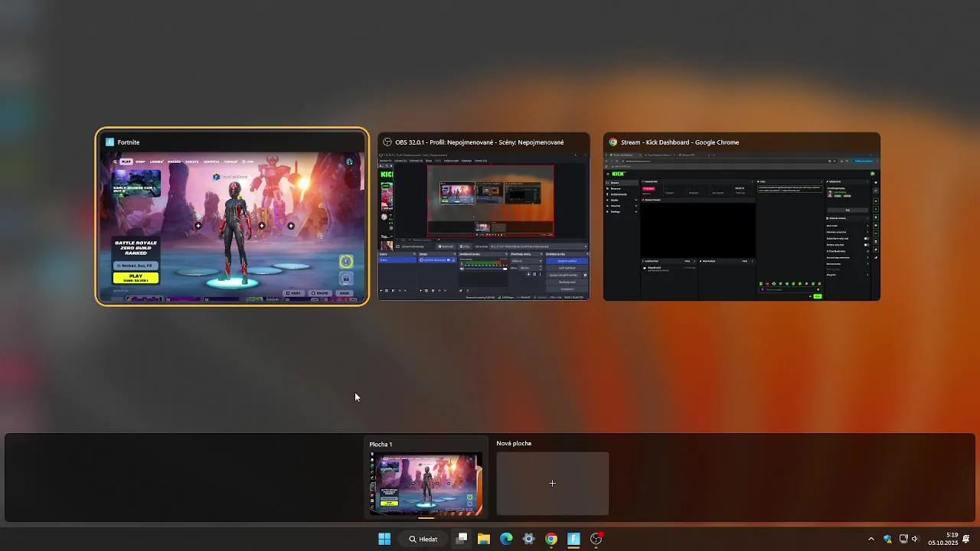This screenshot has width=980, height=551.
Task: Open the notifications bell icon
Action: click(x=966, y=539)
